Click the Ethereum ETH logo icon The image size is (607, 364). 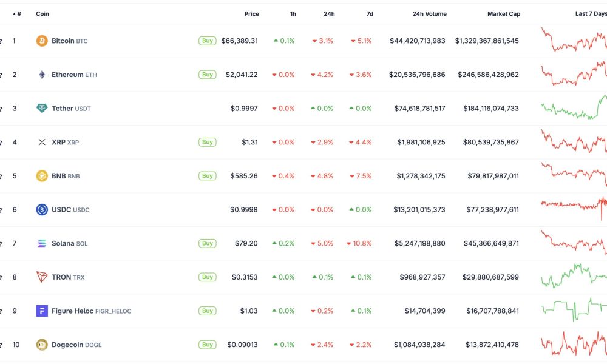[41, 74]
